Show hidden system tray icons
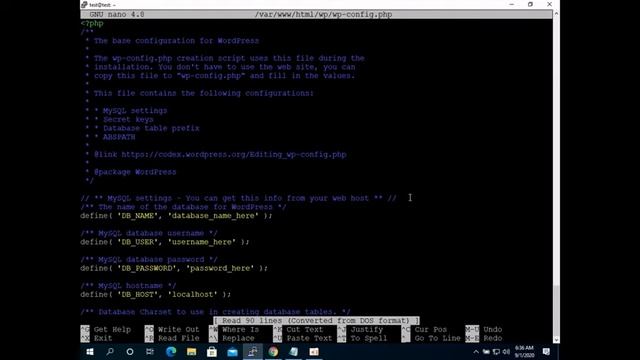Image resolution: width=640 pixels, height=360 pixels. click(476, 351)
